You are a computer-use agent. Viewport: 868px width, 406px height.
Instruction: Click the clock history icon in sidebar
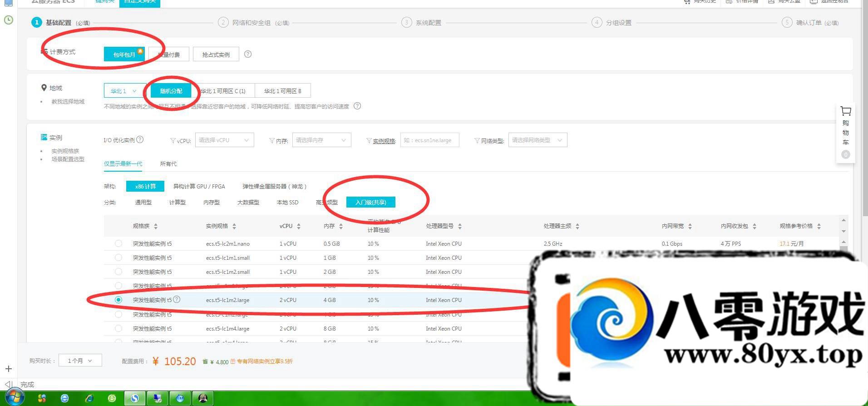(8, 20)
